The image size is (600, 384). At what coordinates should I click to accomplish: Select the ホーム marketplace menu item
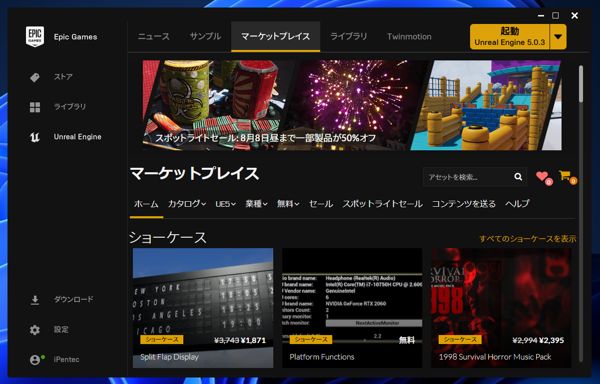[146, 204]
